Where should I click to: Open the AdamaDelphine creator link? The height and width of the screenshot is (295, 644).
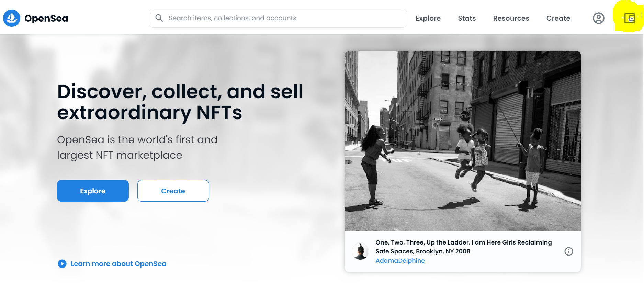pyautogui.click(x=400, y=261)
